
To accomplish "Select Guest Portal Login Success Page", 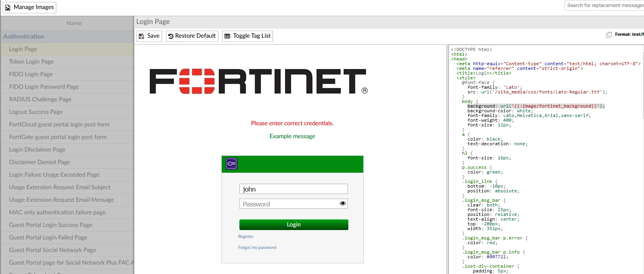I will [x=67, y=225].
